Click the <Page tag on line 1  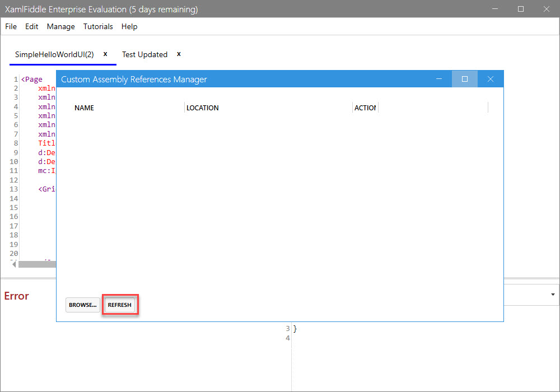tap(32, 80)
